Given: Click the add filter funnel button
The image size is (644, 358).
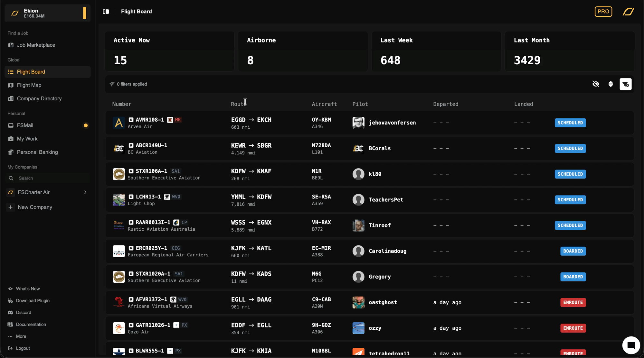Looking at the screenshot, I should pos(625,84).
